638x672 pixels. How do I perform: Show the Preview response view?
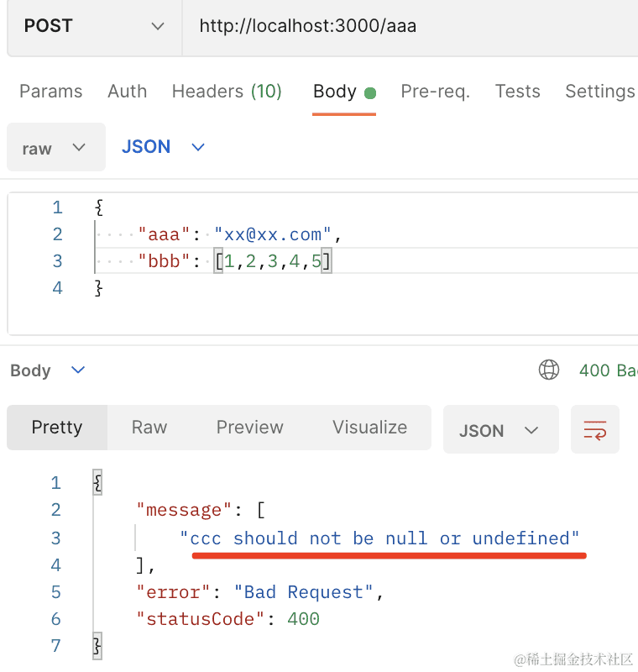pos(249,428)
